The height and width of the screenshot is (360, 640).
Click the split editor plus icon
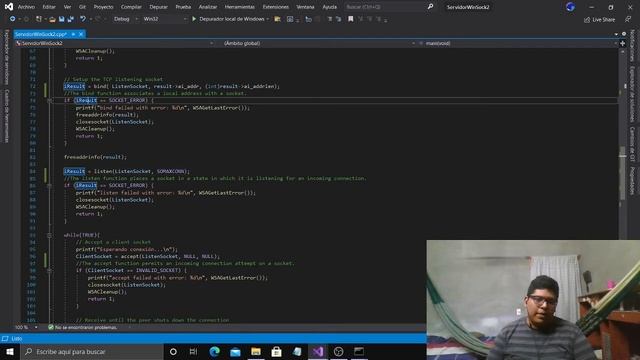click(x=622, y=43)
